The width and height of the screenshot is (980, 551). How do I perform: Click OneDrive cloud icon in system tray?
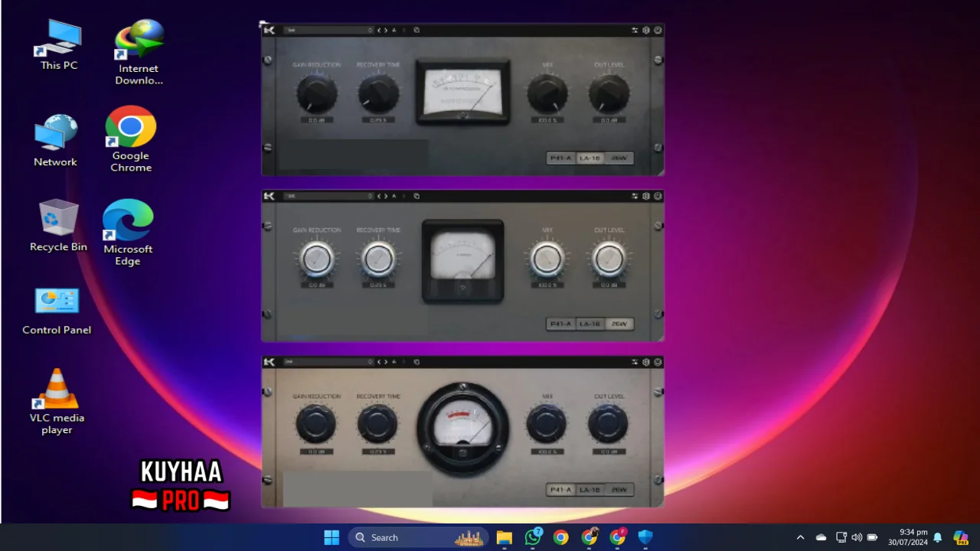click(x=821, y=537)
